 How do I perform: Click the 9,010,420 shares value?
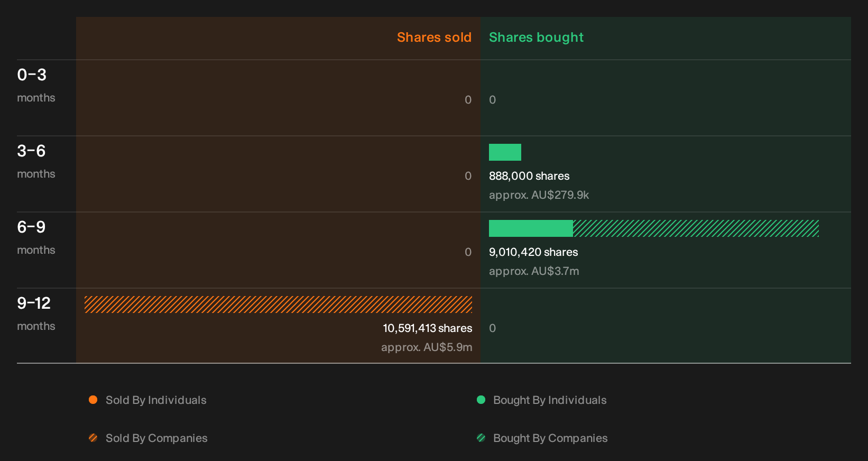pyautogui.click(x=533, y=252)
